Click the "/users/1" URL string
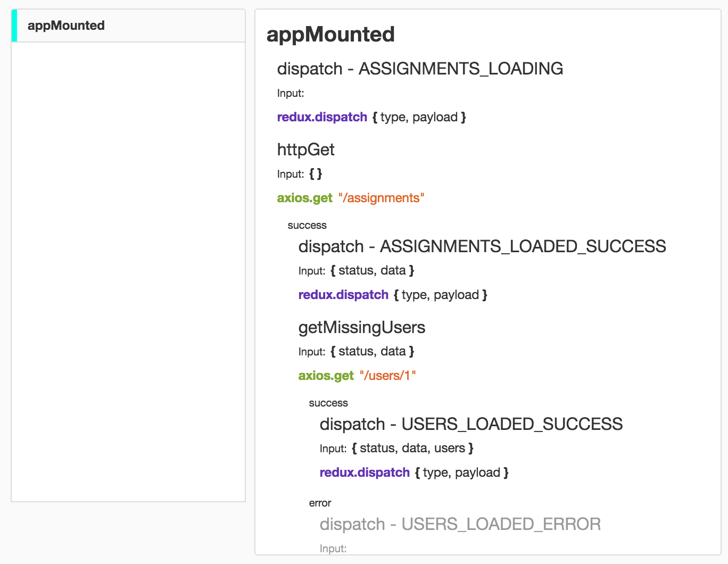The image size is (728, 564). [x=387, y=376]
